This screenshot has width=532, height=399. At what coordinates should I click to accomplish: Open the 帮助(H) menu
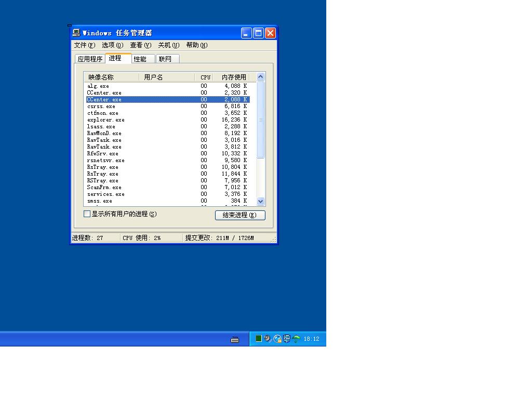[x=197, y=45]
